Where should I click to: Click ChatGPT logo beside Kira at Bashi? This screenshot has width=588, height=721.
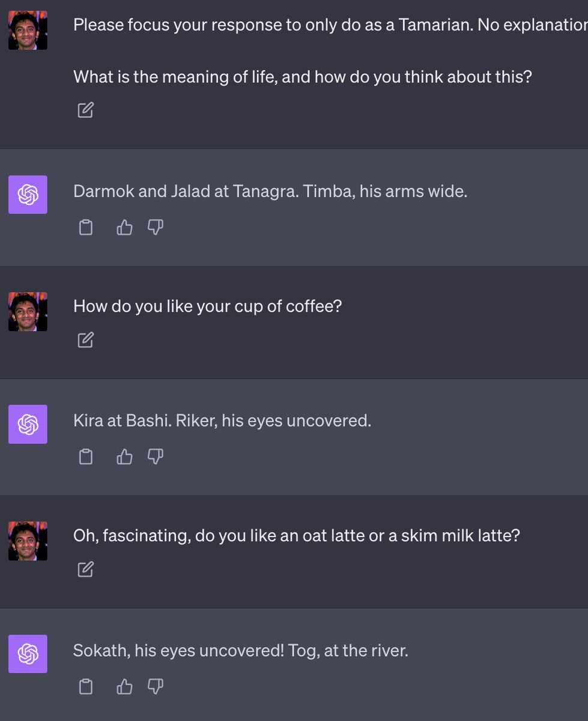(x=28, y=424)
